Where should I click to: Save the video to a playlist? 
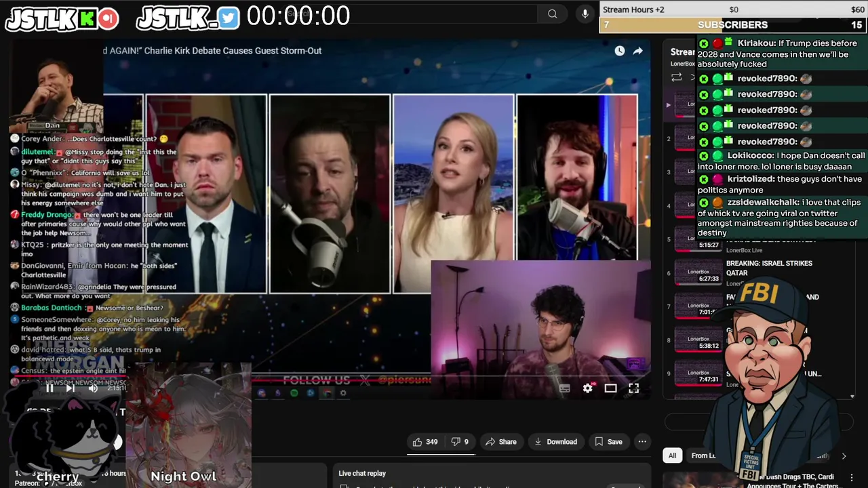(x=608, y=442)
